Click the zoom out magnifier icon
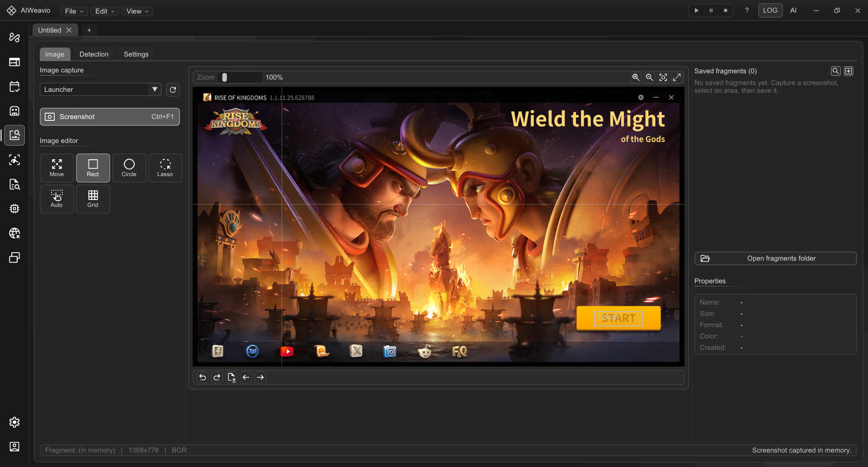868x467 pixels. coord(650,77)
